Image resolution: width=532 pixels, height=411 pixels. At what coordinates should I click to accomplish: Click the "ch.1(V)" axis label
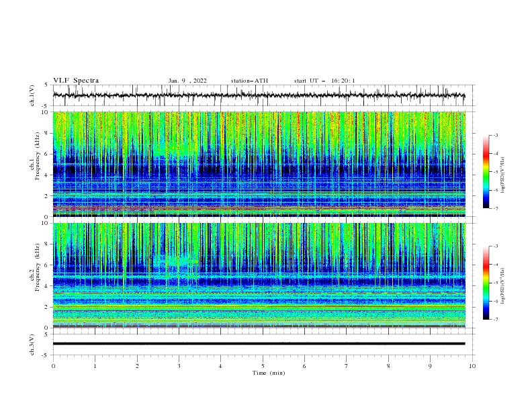tap(32, 95)
